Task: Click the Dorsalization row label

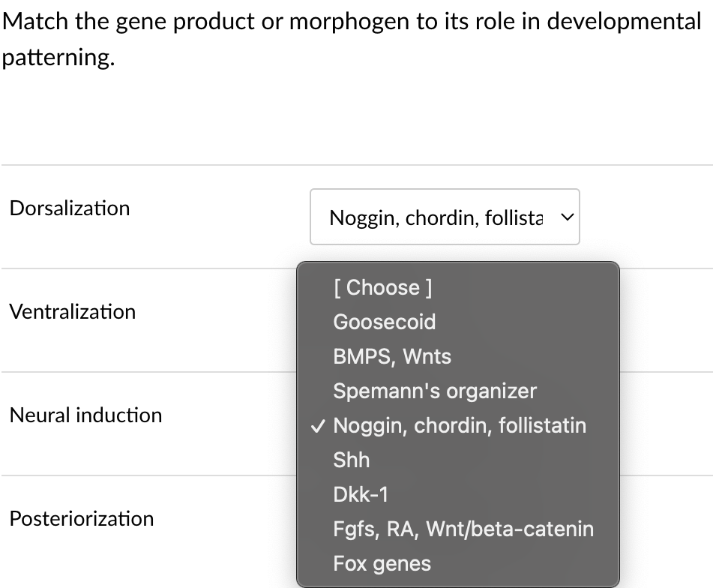Action: [x=69, y=208]
